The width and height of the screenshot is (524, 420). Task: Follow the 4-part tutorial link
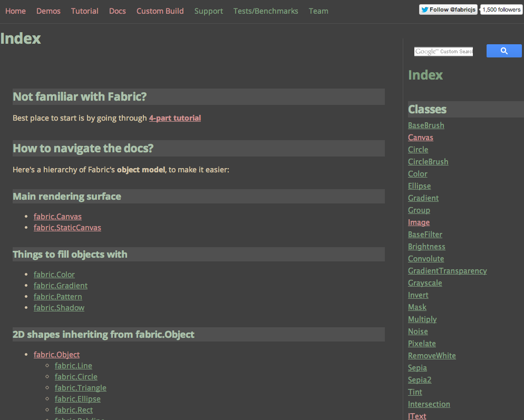(x=175, y=118)
